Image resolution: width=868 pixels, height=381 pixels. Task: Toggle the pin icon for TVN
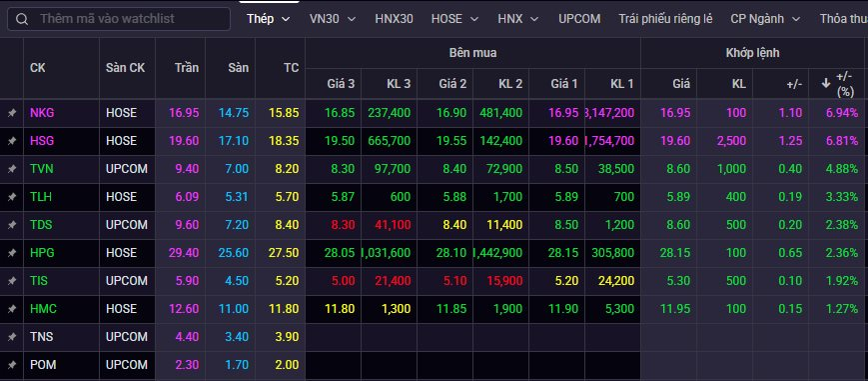[12, 169]
